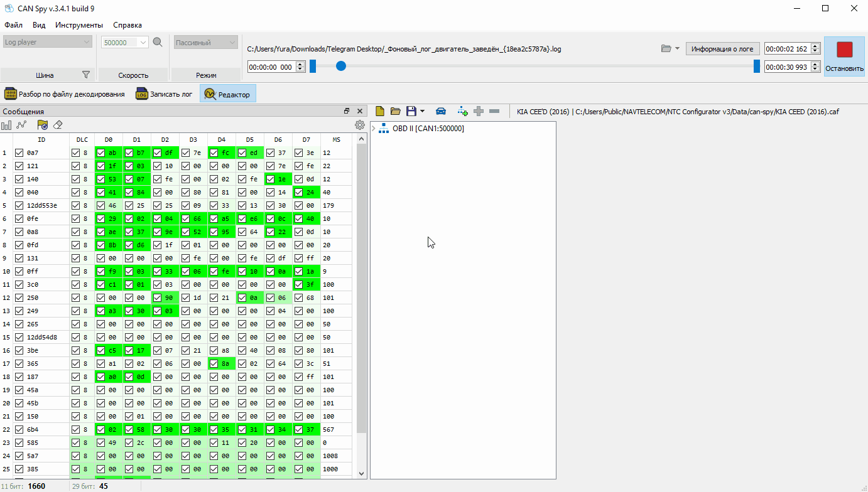Toggle the Редактор button
Screen dimensions: 868x492
[227, 94]
